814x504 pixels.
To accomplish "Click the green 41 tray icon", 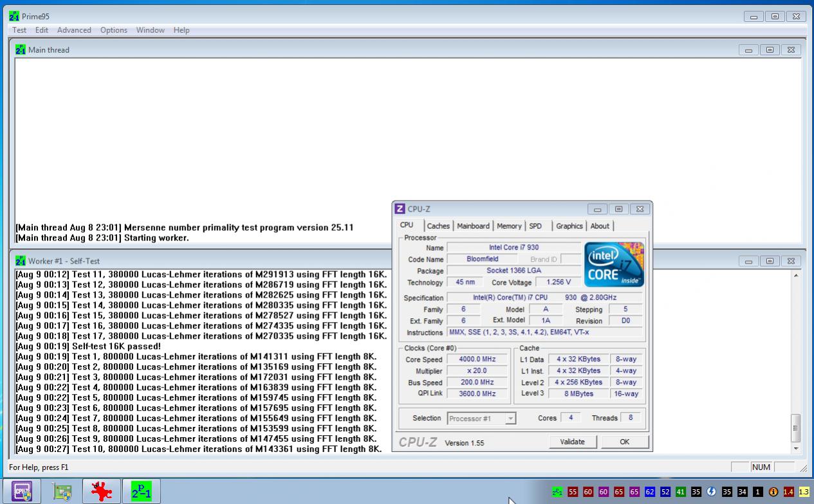I will 681,492.
